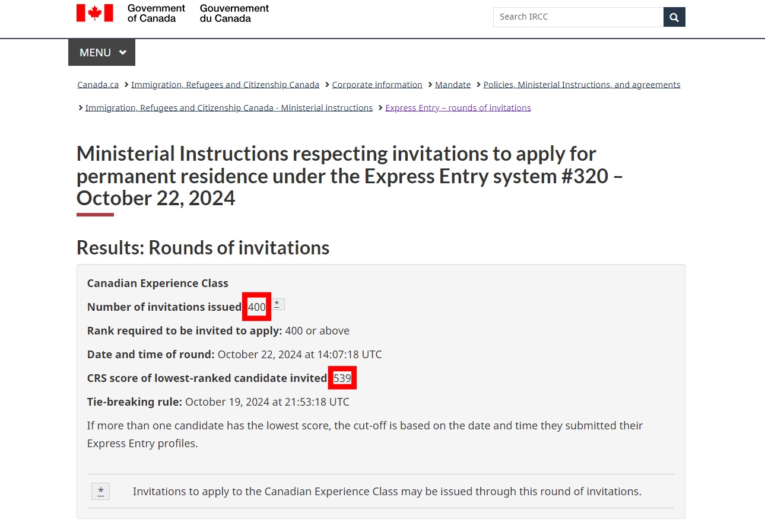Click the Canadian Experience Class heading text
Screen dimensions: 765x532
(158, 283)
